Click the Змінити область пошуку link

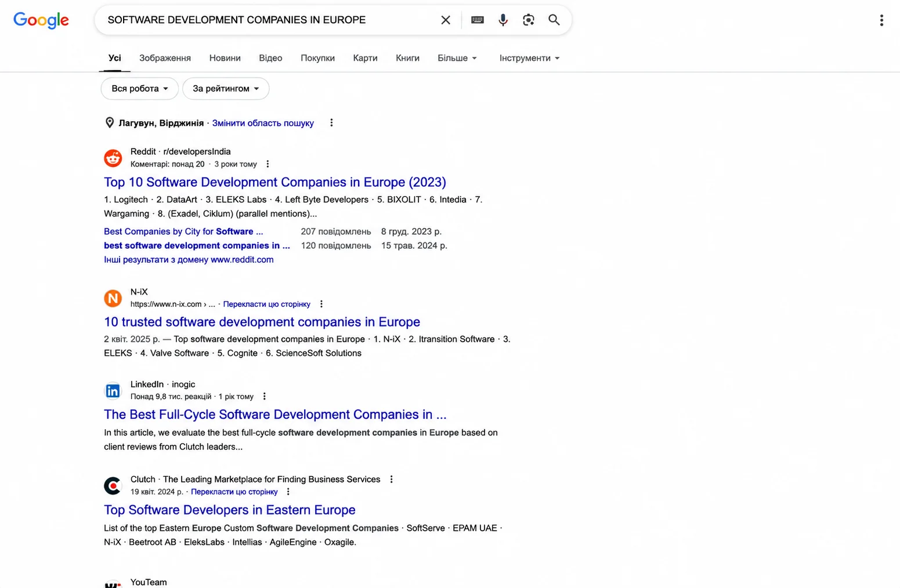tap(263, 123)
